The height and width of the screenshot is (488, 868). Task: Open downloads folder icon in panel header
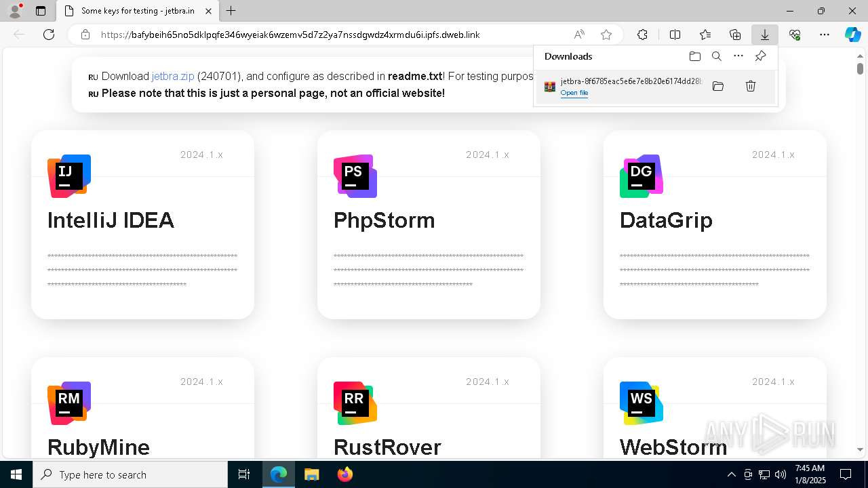tap(695, 56)
